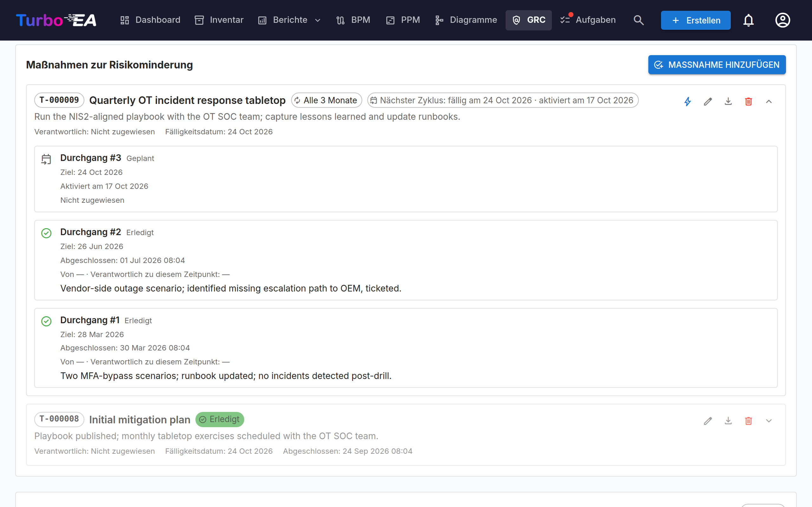This screenshot has width=812, height=507.
Task: Download the T-000009 task export
Action: (x=728, y=101)
